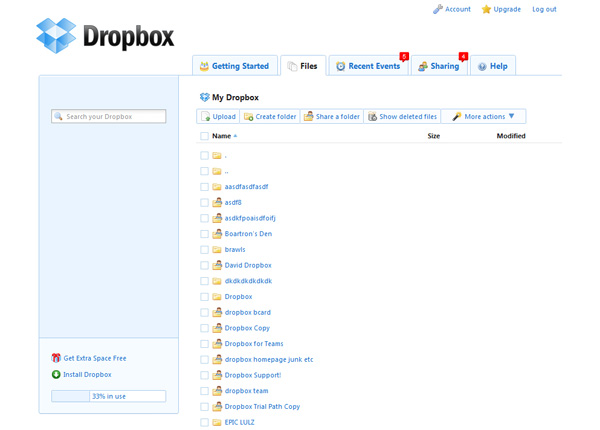Click the Getting Started tab icon
Viewport: 600px width, 430px height.
204,66
